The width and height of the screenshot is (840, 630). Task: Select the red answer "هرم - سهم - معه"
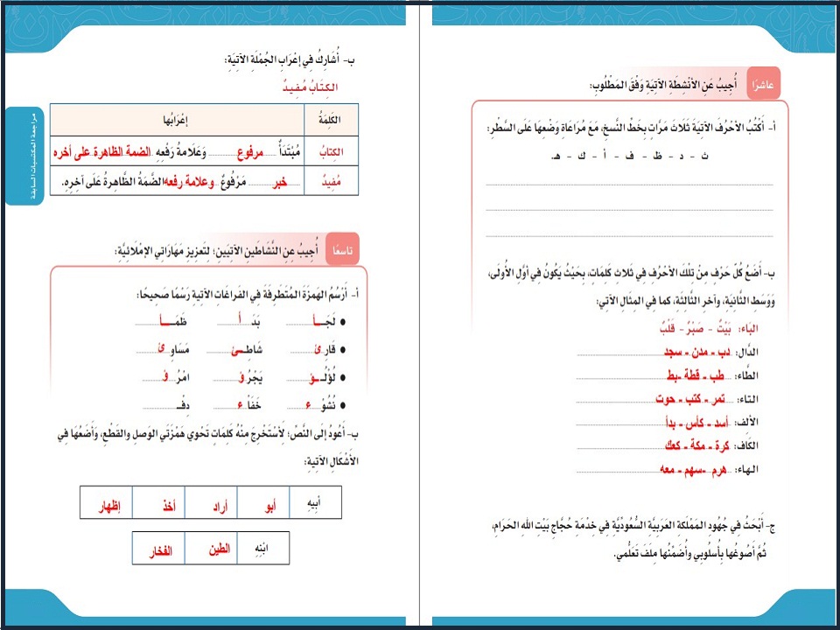tap(693, 470)
